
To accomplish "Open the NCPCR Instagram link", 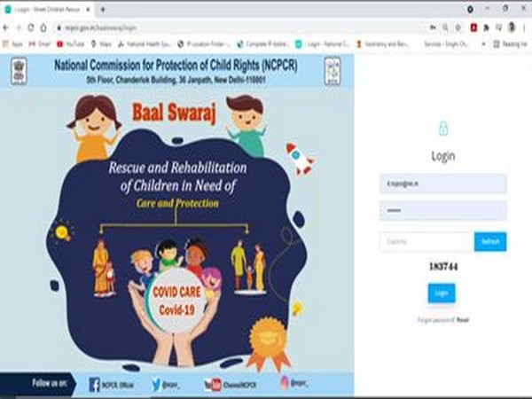I will [294, 383].
